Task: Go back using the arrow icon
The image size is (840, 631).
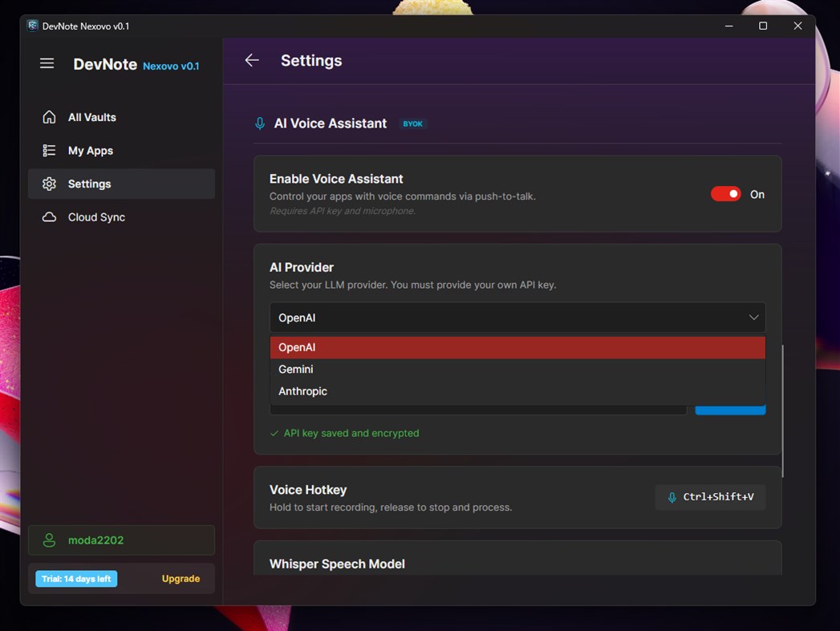Action: [x=252, y=60]
